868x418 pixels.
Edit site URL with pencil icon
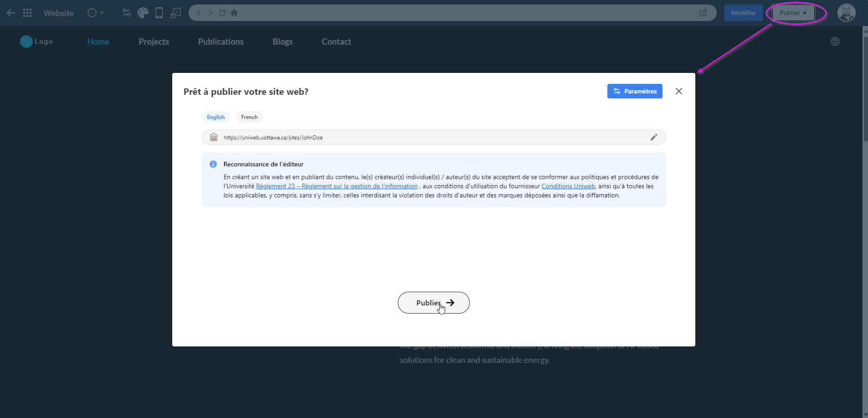[x=653, y=137]
